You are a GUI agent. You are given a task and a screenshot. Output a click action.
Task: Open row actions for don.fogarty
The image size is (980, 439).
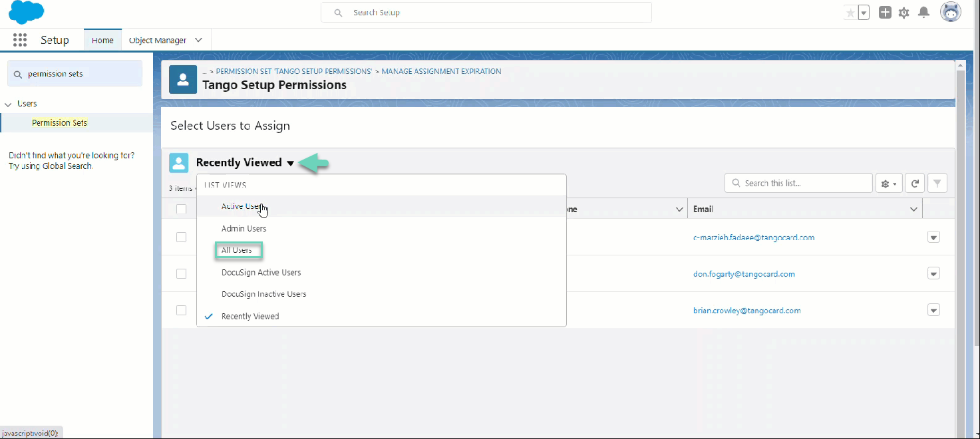tap(933, 274)
